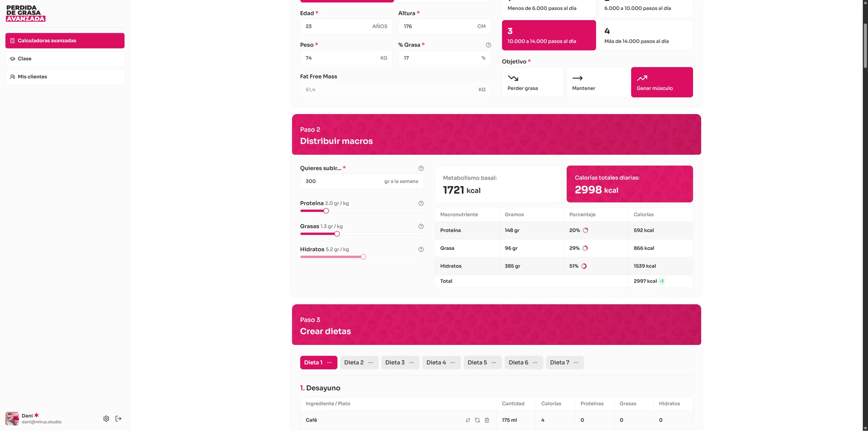
Task: Expand the ellipsis menu for Dieta 7
Action: pos(576,363)
